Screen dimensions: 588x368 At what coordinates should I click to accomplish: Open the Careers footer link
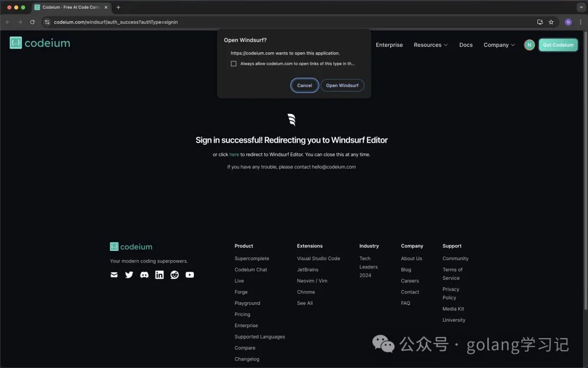[409, 281]
